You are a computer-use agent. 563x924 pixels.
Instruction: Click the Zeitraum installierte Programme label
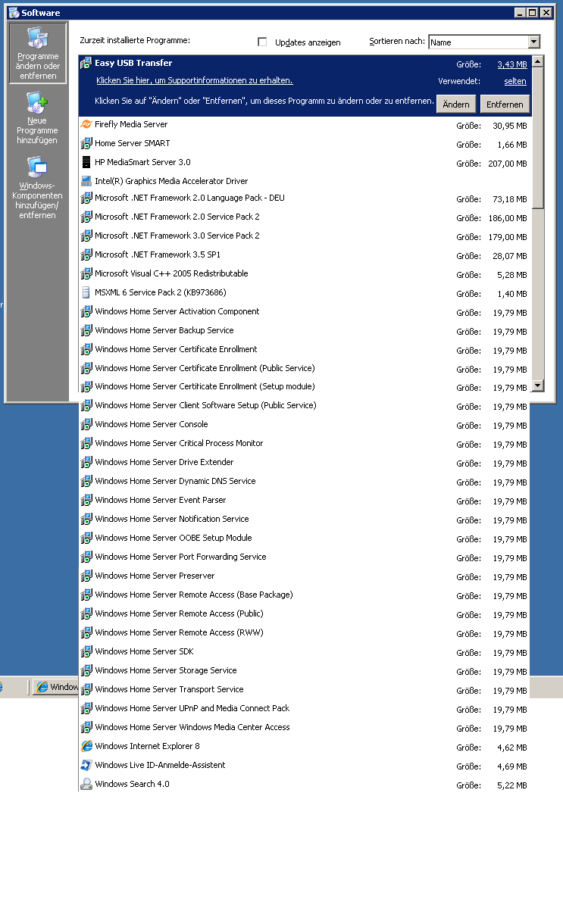[135, 40]
